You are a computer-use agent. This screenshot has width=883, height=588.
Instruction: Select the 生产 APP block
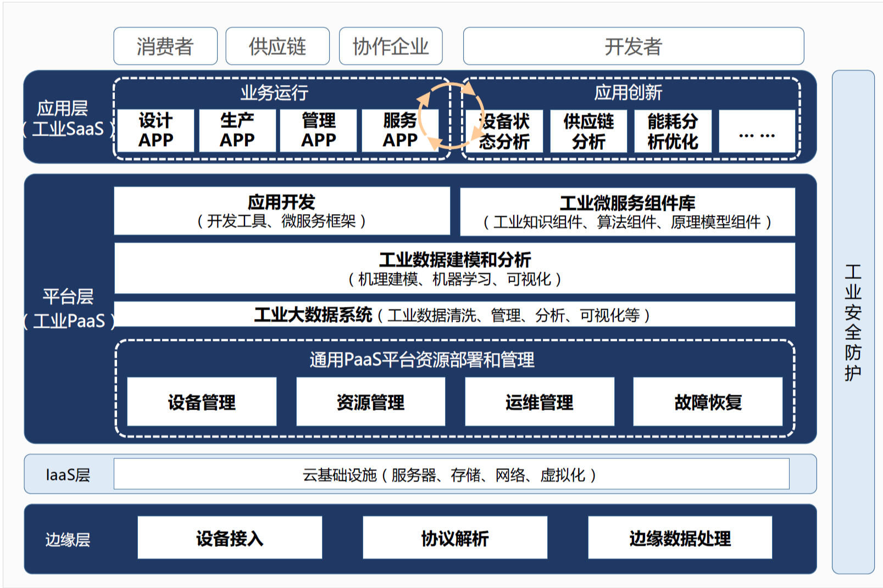237,131
